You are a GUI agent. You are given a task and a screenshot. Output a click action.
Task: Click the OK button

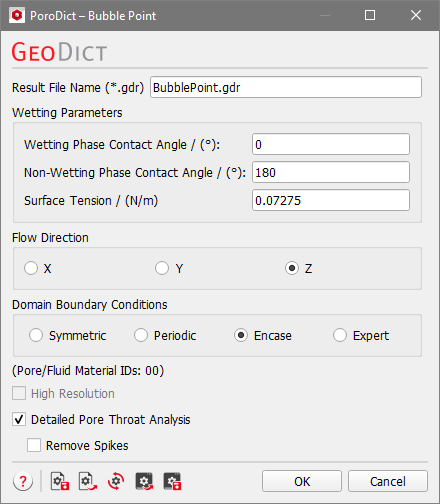(x=302, y=481)
